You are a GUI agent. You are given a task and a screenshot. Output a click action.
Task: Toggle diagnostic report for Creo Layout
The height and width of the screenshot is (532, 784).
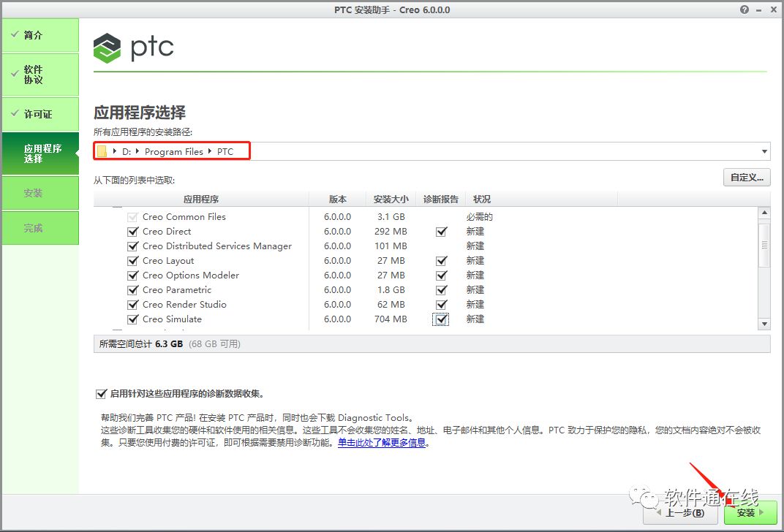tap(441, 261)
